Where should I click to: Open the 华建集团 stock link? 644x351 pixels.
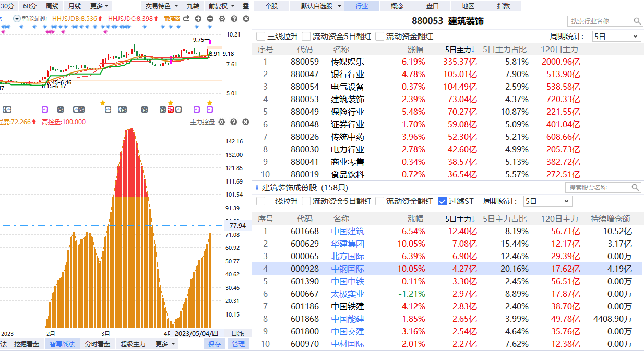point(348,244)
